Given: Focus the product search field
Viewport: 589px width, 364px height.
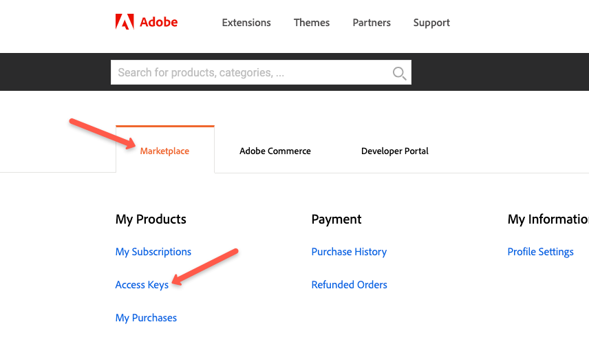Looking at the screenshot, I should click(x=261, y=72).
